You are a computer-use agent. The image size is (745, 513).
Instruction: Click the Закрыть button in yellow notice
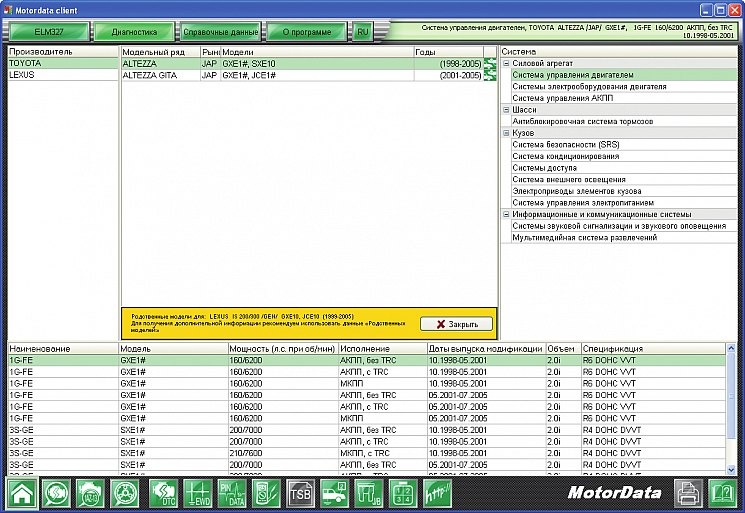pyautogui.click(x=457, y=324)
